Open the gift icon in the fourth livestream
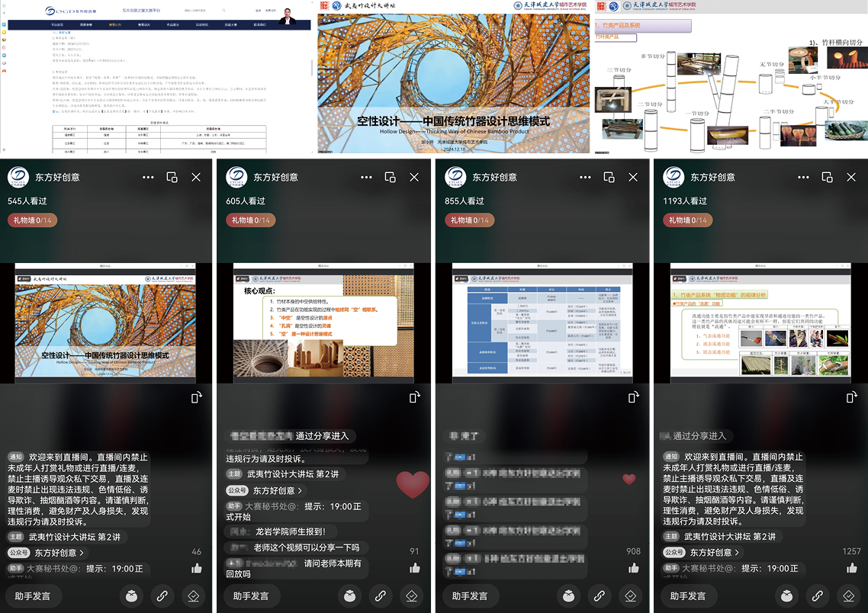Screen dimensions: 868x613 coord(786,596)
